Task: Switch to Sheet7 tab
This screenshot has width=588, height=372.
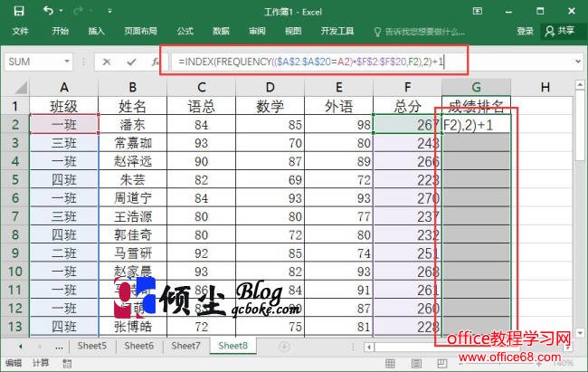Action: pos(186,346)
